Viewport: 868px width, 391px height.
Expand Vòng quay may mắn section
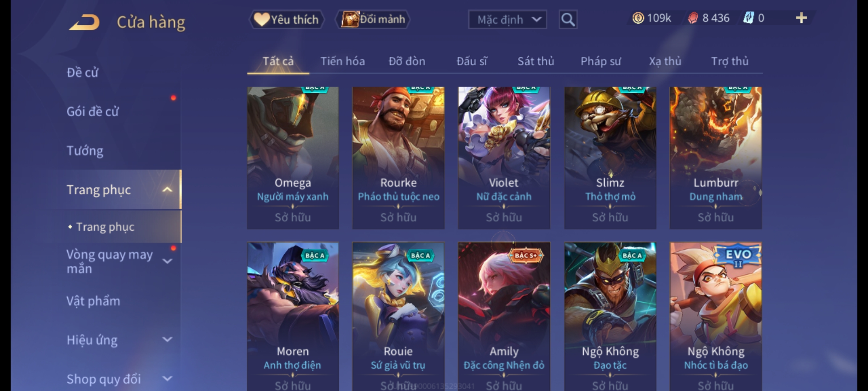click(x=167, y=261)
